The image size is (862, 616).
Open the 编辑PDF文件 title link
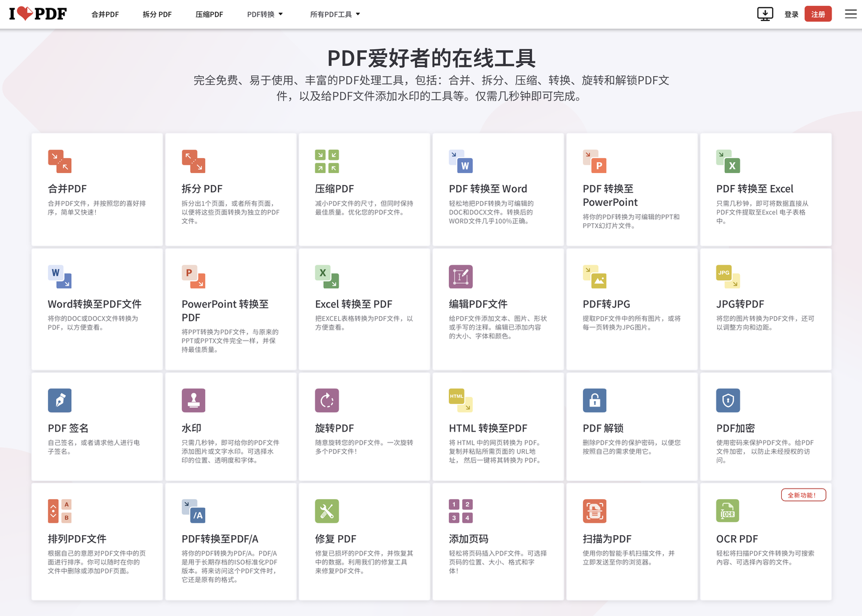[x=478, y=304]
